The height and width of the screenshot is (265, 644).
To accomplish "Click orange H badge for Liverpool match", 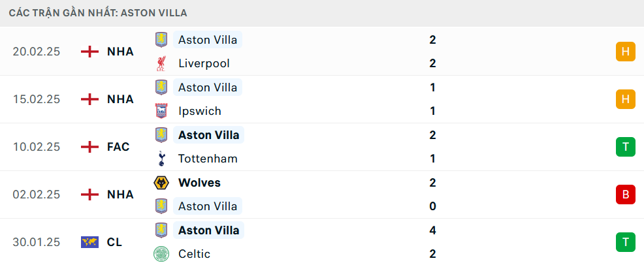I will tap(625, 52).
